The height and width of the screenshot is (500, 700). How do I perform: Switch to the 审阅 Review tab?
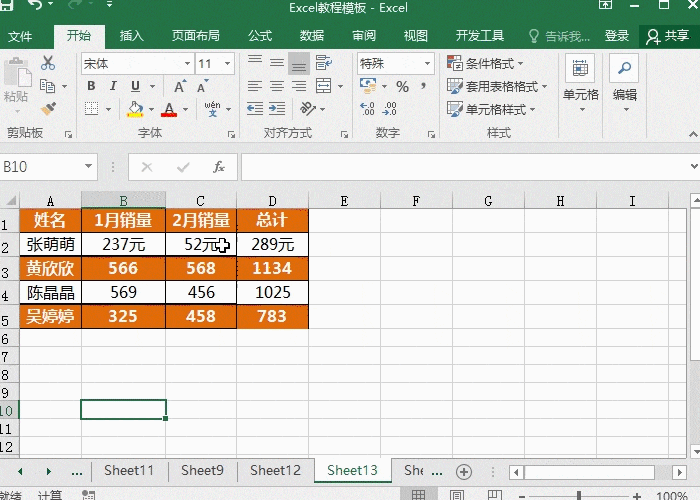point(364,36)
